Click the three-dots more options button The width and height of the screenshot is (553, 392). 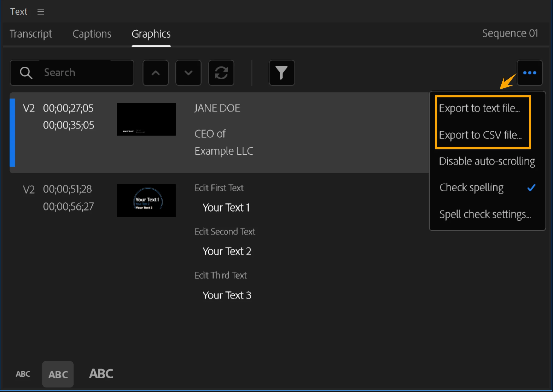tap(529, 73)
